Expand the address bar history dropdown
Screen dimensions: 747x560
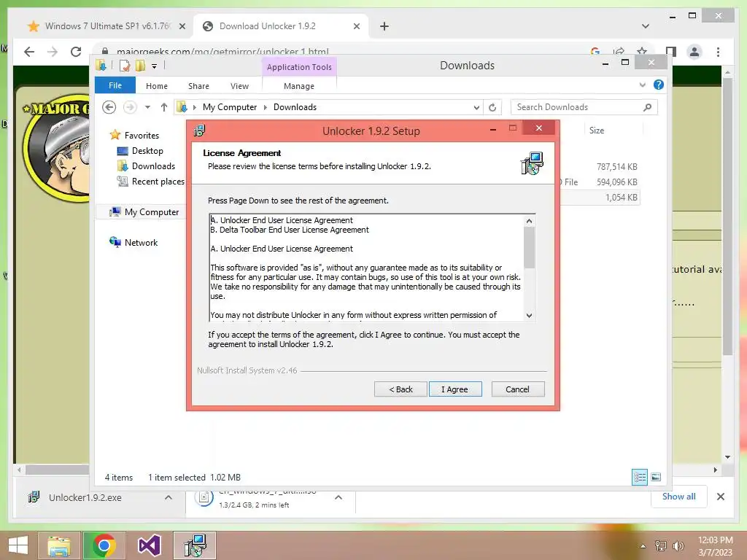click(x=476, y=108)
